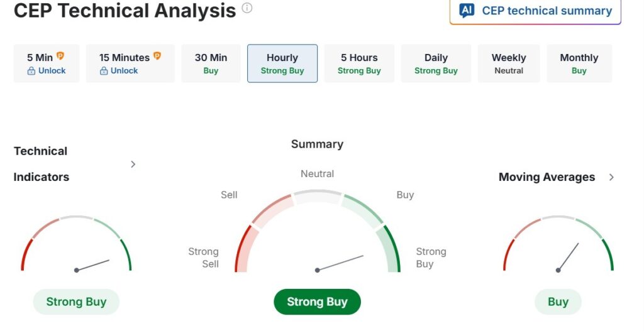Expand the Moving Averages chevron arrow
The width and height of the screenshot is (644, 331).
click(611, 177)
